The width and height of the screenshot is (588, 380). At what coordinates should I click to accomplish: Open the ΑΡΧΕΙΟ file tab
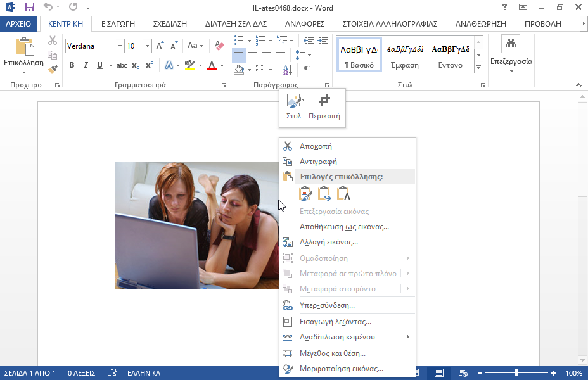18,23
